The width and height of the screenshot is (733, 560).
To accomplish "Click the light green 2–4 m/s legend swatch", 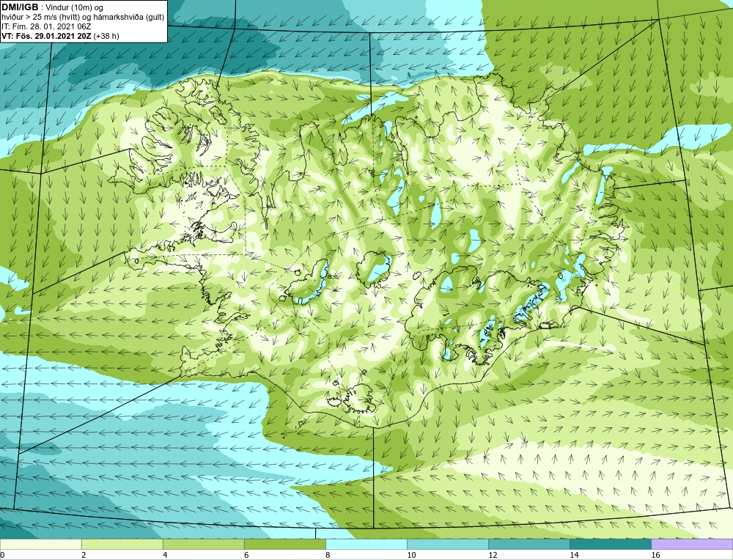I will tap(122, 544).
